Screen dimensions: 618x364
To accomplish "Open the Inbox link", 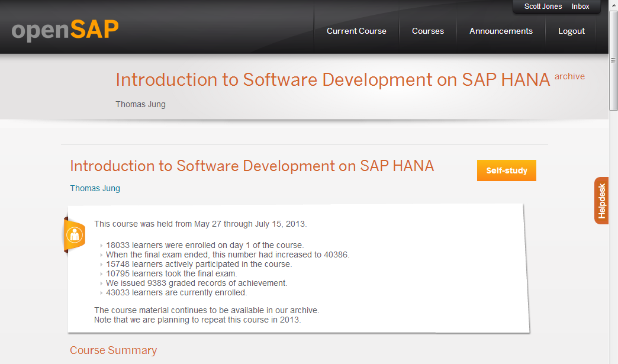I will pyautogui.click(x=580, y=7).
